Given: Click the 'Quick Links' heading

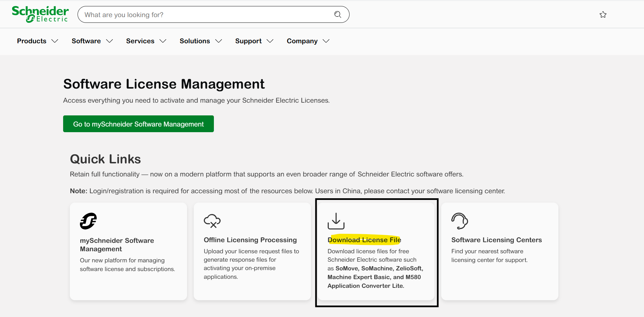Looking at the screenshot, I should [105, 159].
